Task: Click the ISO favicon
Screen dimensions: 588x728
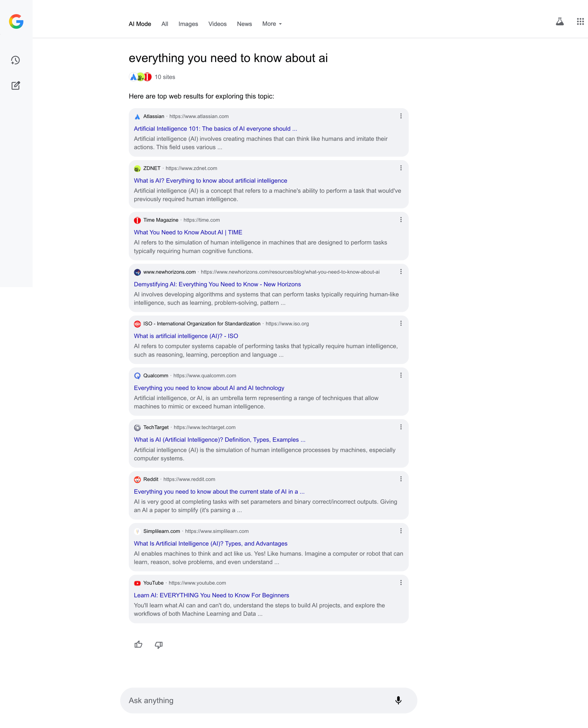Action: (137, 324)
